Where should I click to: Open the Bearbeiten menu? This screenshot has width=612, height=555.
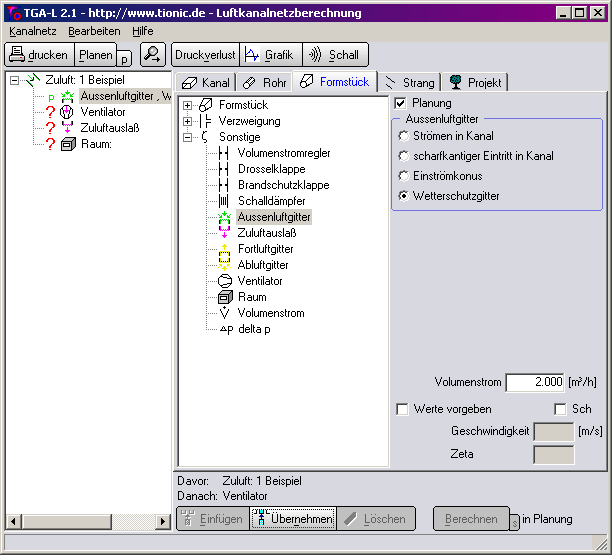94,31
